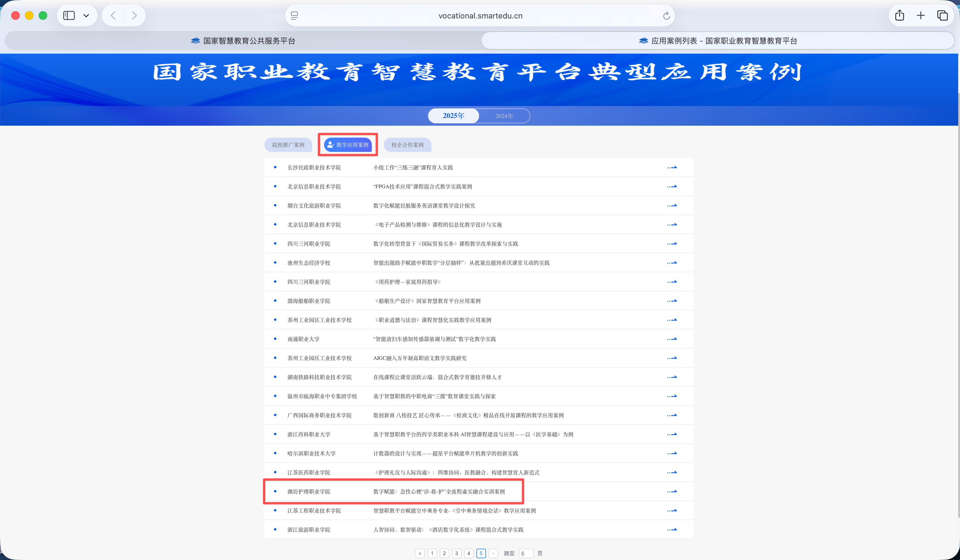Select 校企合作案例 category tab

coord(407,145)
